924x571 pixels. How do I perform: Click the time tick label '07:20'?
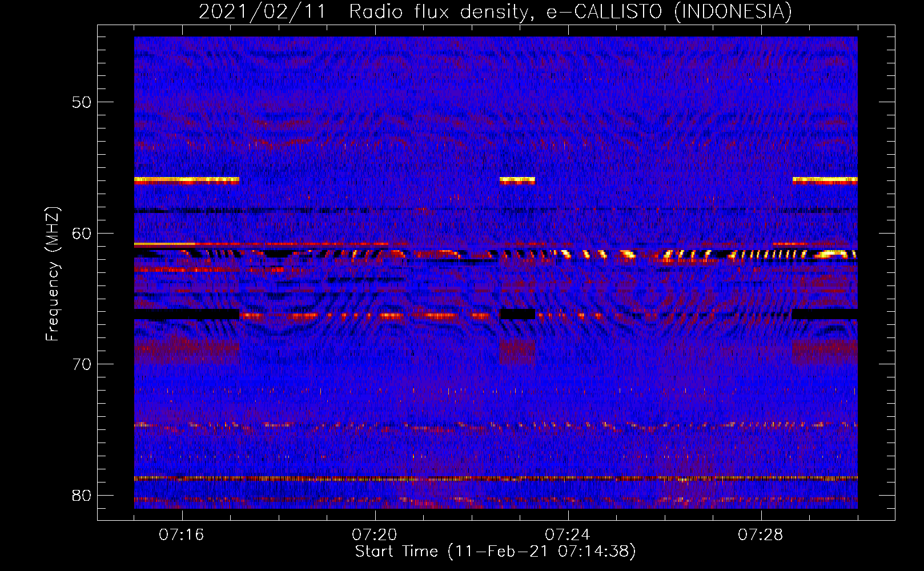pyautogui.click(x=375, y=535)
